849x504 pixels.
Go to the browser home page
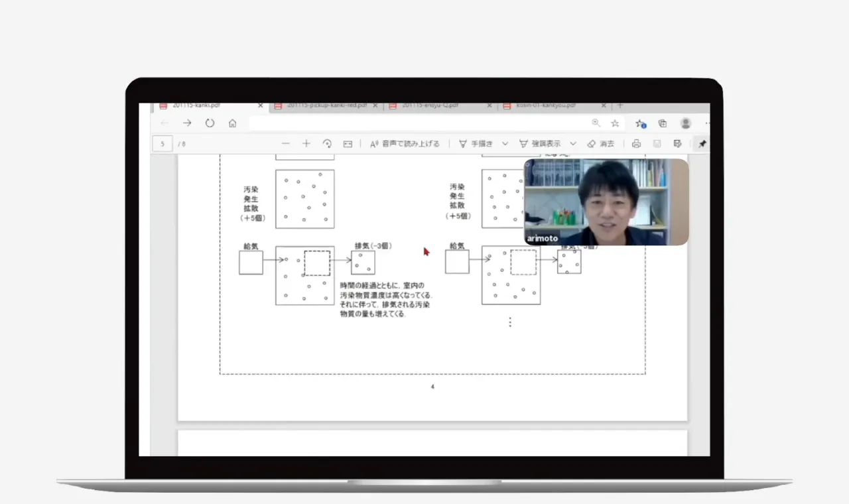click(232, 123)
